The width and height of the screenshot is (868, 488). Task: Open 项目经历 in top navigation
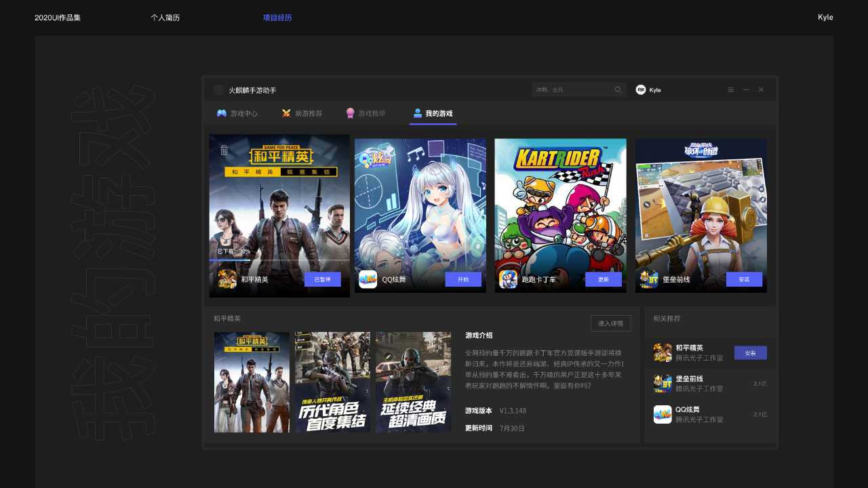277,18
